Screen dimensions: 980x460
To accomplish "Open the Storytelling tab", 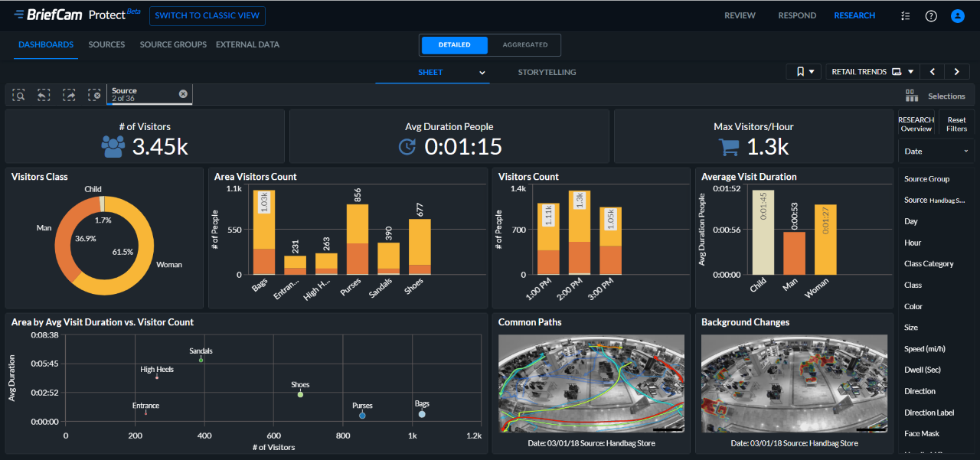I will point(547,72).
